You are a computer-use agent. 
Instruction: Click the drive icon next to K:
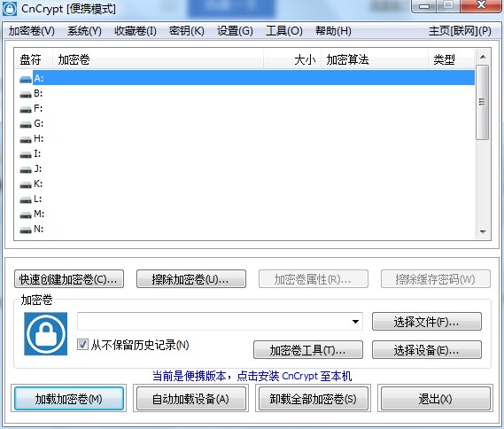[26, 185]
